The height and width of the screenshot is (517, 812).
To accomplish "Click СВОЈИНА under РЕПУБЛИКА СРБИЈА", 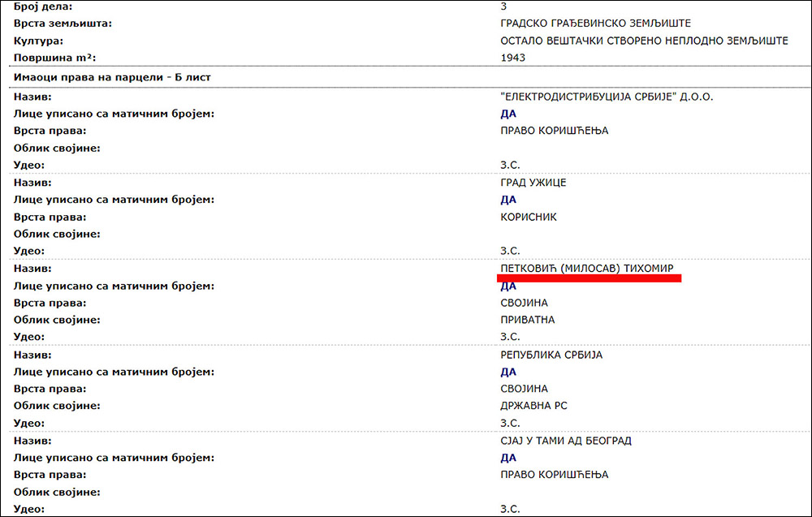I will coord(524,389).
